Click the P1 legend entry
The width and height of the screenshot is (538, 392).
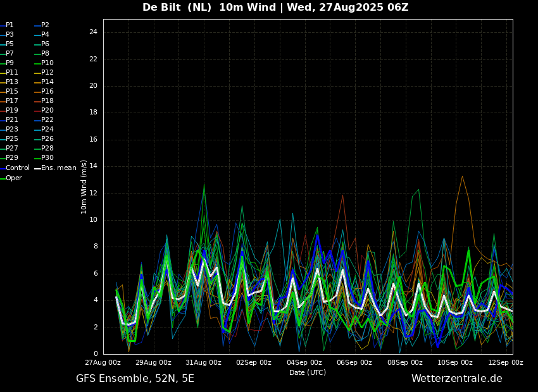pyautogui.click(x=7, y=25)
